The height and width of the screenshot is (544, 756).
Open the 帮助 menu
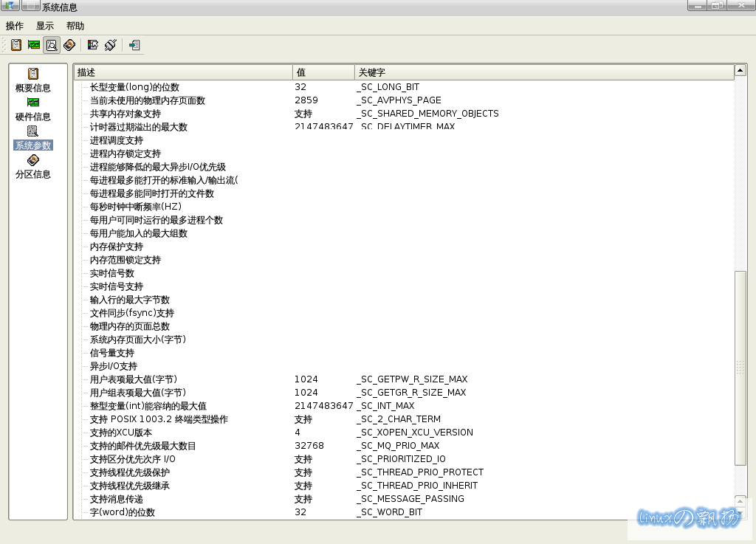[x=75, y=26]
